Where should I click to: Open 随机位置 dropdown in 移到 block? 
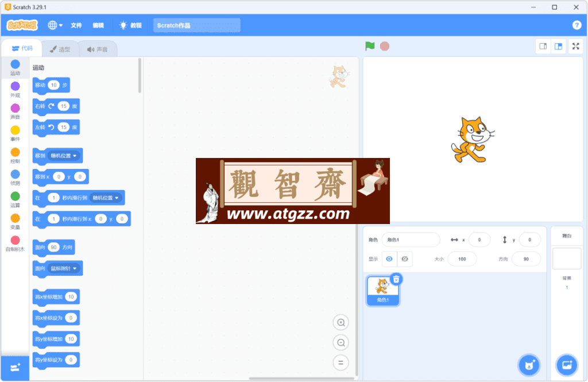pyautogui.click(x=64, y=156)
